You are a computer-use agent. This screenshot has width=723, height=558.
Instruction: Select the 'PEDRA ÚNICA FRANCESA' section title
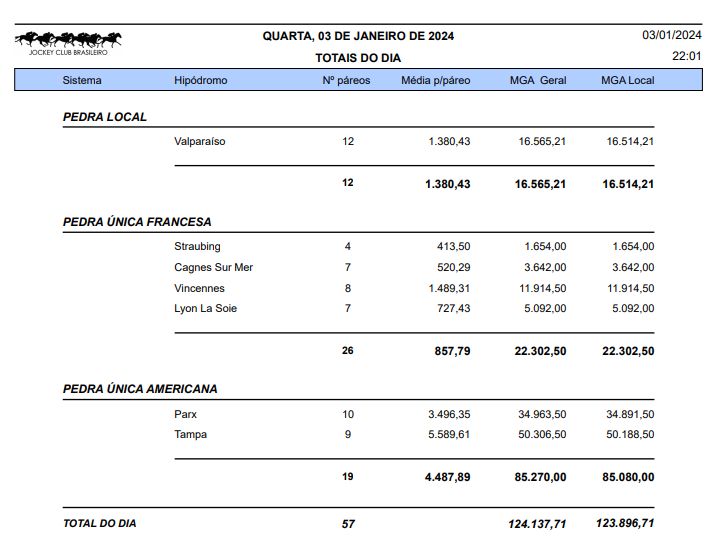coord(137,222)
